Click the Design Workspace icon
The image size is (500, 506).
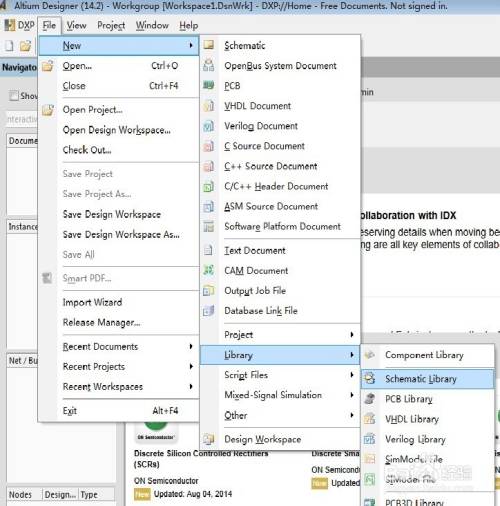[x=209, y=439]
